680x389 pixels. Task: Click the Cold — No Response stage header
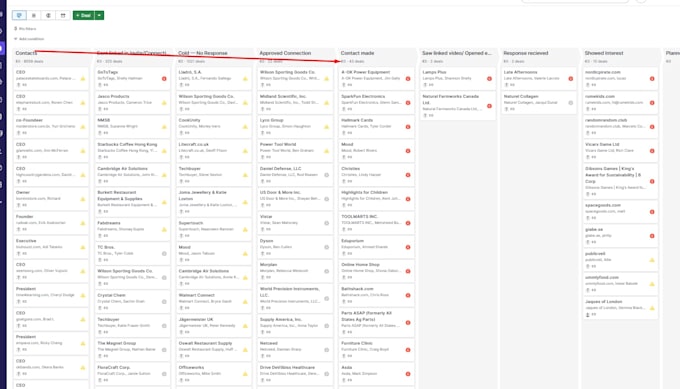coord(203,53)
